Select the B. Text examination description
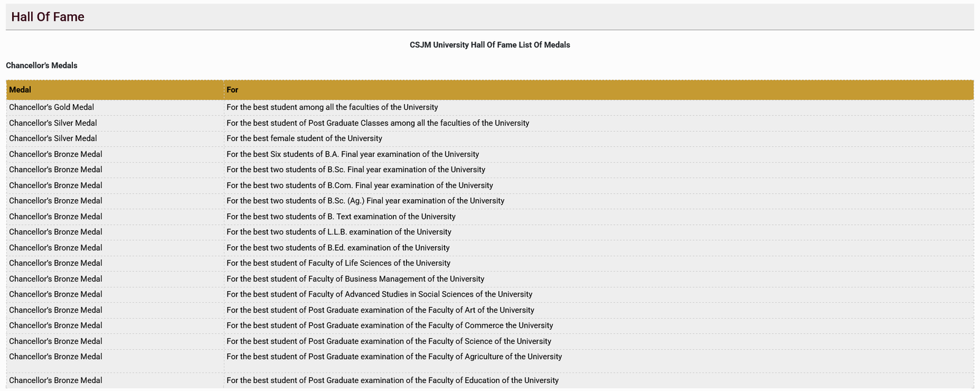 341,217
